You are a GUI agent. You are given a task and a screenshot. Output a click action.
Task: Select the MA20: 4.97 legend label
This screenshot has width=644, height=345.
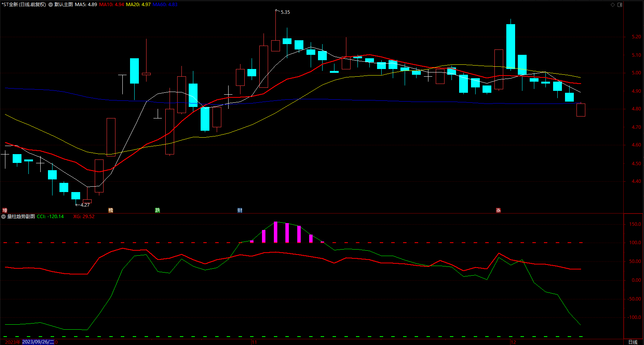click(138, 5)
